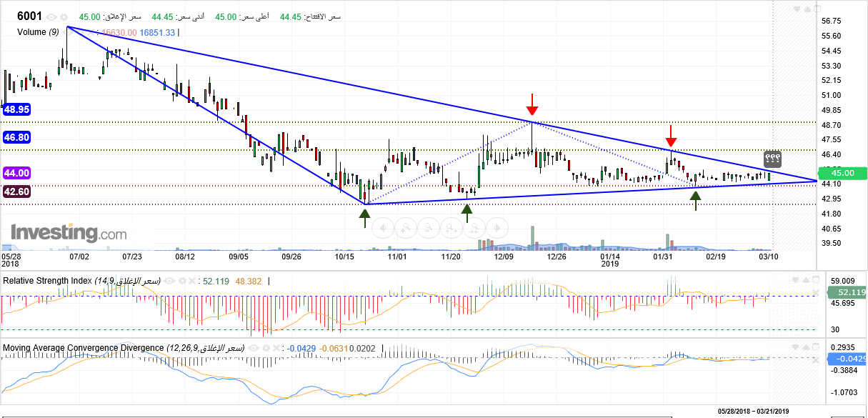Click the orange -0.0631 MACD signal value
Screen dimensions: 868x418
(334, 349)
